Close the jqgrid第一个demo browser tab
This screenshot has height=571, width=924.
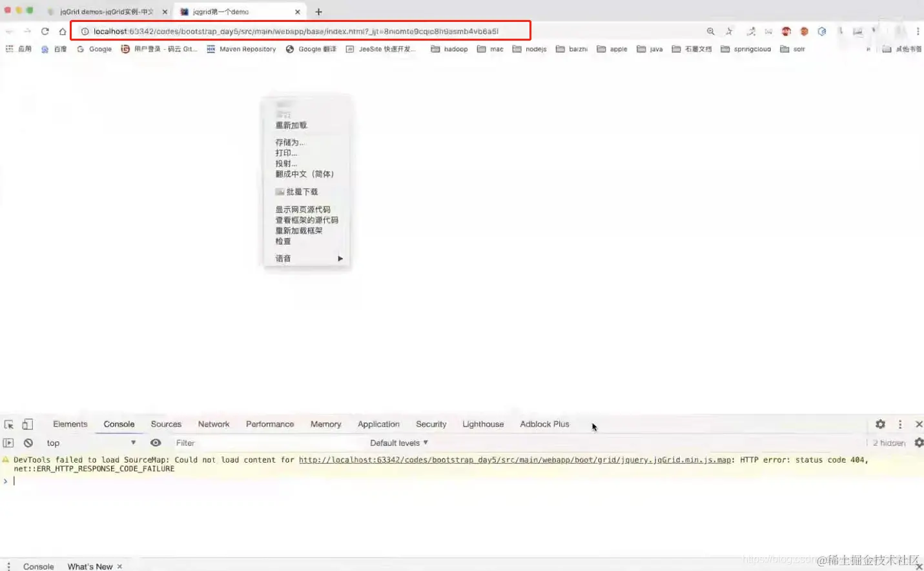click(297, 12)
